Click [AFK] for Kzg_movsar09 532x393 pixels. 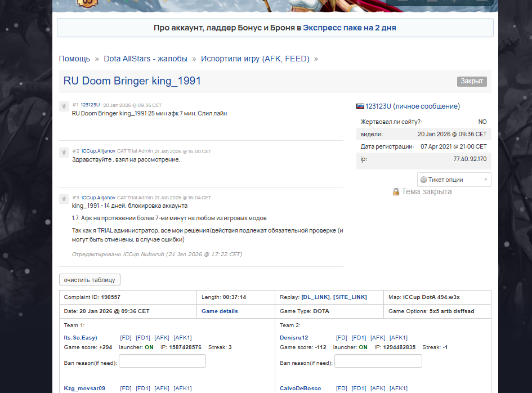(162, 388)
